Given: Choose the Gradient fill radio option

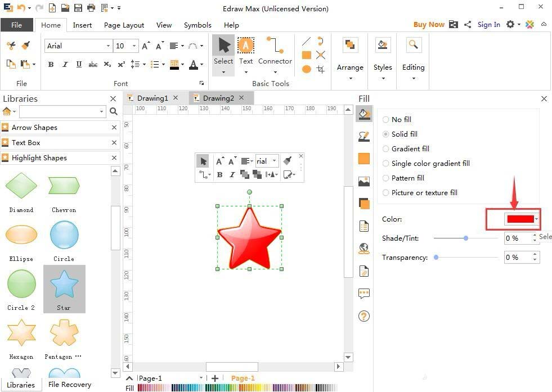Looking at the screenshot, I should coord(385,149).
